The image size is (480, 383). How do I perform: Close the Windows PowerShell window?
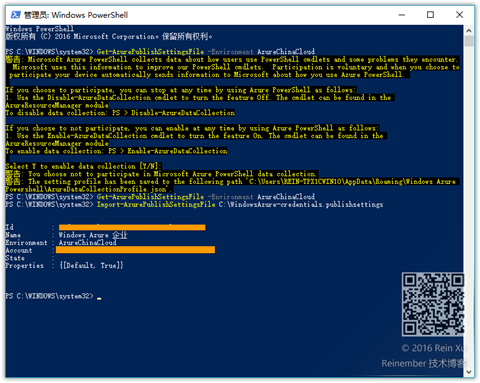[x=459, y=15]
